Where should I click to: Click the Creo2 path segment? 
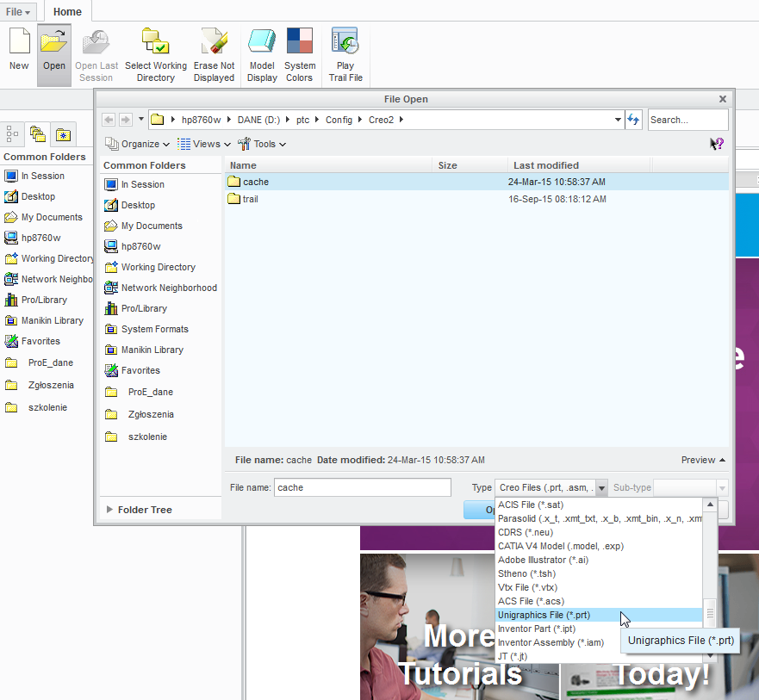click(381, 120)
